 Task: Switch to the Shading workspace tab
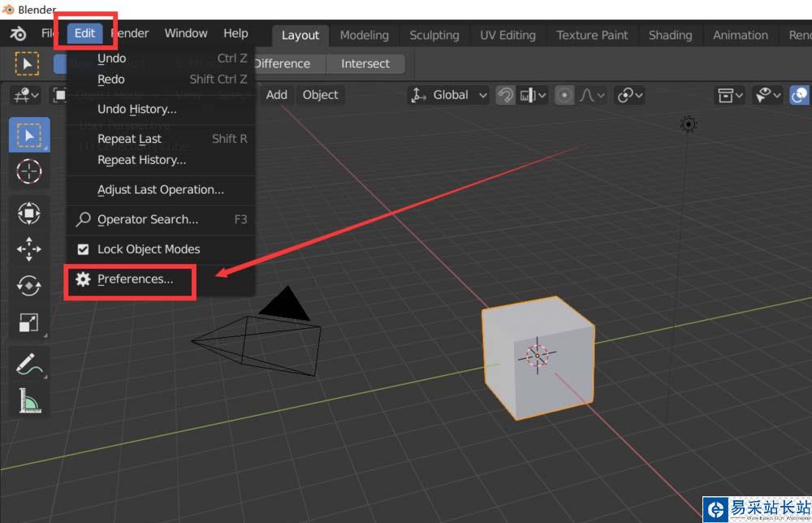click(x=670, y=35)
